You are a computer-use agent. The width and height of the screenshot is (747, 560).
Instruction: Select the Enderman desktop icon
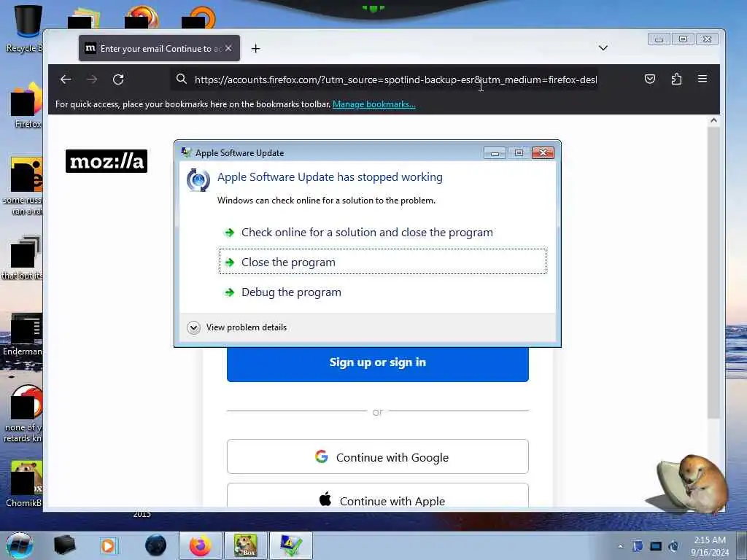[x=23, y=334]
